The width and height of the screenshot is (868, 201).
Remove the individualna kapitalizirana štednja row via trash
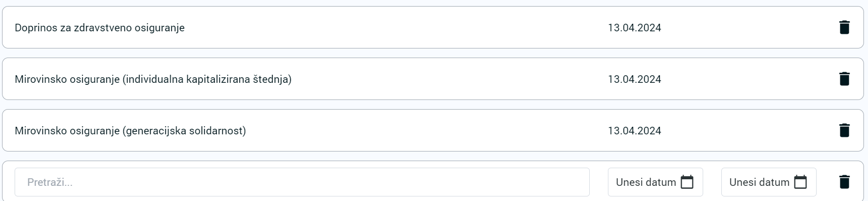point(844,79)
